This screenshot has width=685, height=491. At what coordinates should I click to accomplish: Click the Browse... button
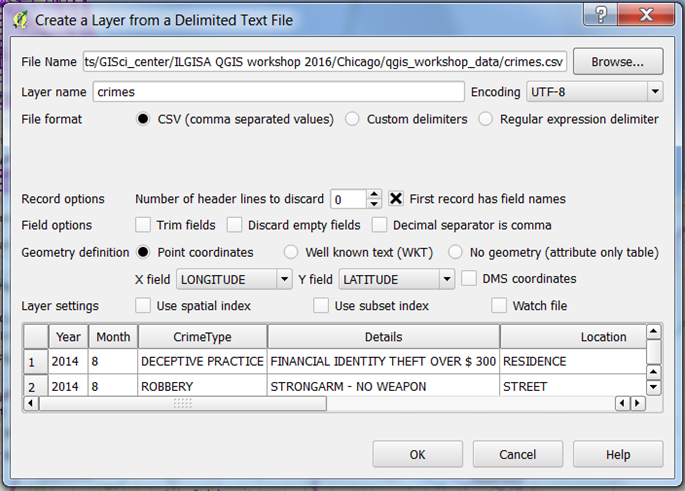pos(618,62)
